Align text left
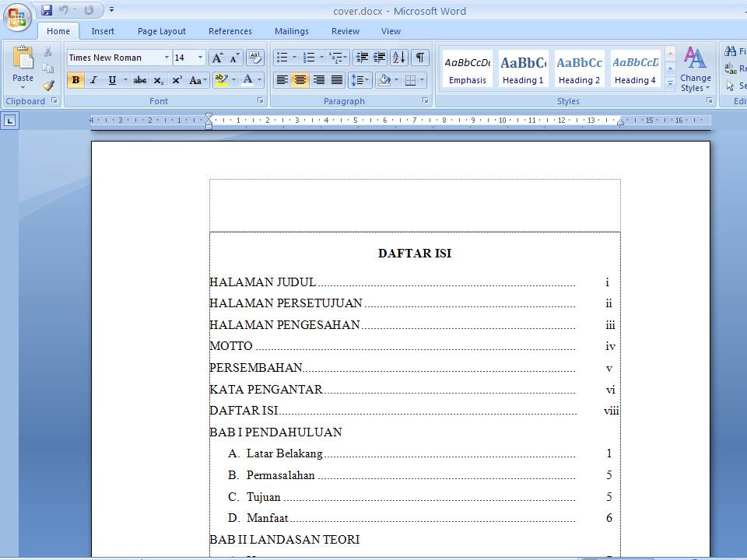This screenshot has height=560, width=747. [282, 80]
